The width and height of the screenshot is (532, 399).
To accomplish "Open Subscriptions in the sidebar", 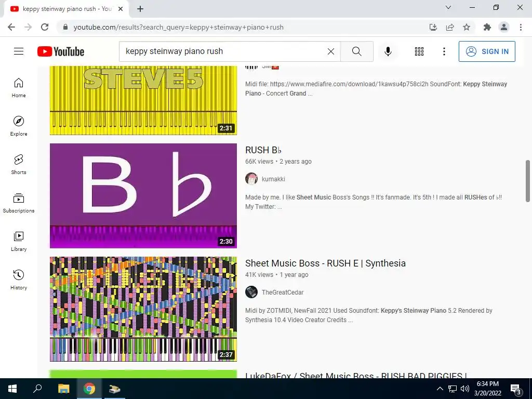I will click(19, 203).
